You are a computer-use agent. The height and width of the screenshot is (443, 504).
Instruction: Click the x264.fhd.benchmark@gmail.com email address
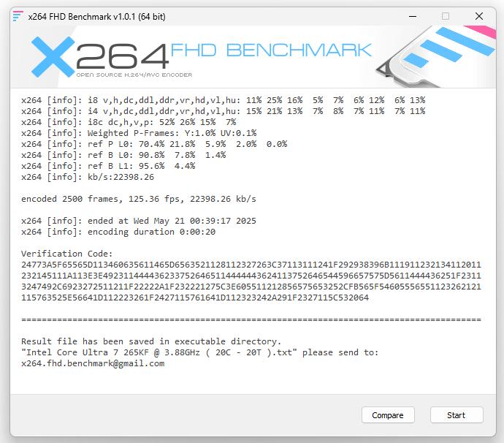tap(93, 363)
